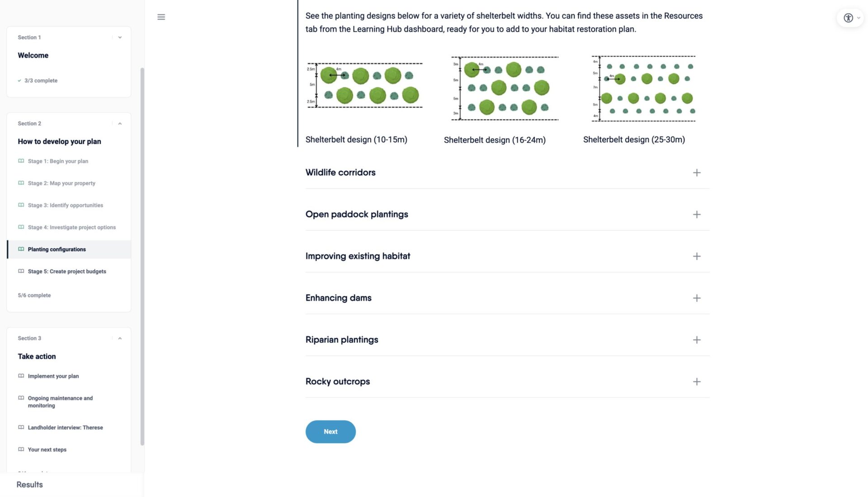Expand the Section 1 Welcome chevron
868x497 pixels.
tap(120, 38)
